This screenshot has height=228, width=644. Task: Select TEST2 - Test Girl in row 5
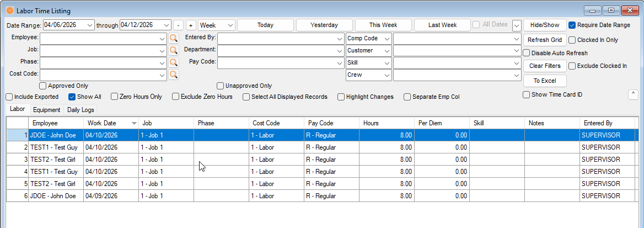click(56, 183)
